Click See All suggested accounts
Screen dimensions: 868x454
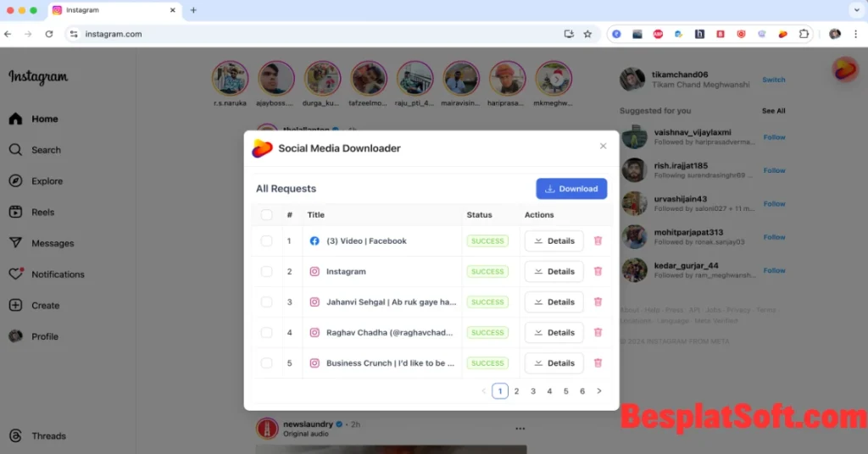(x=773, y=111)
